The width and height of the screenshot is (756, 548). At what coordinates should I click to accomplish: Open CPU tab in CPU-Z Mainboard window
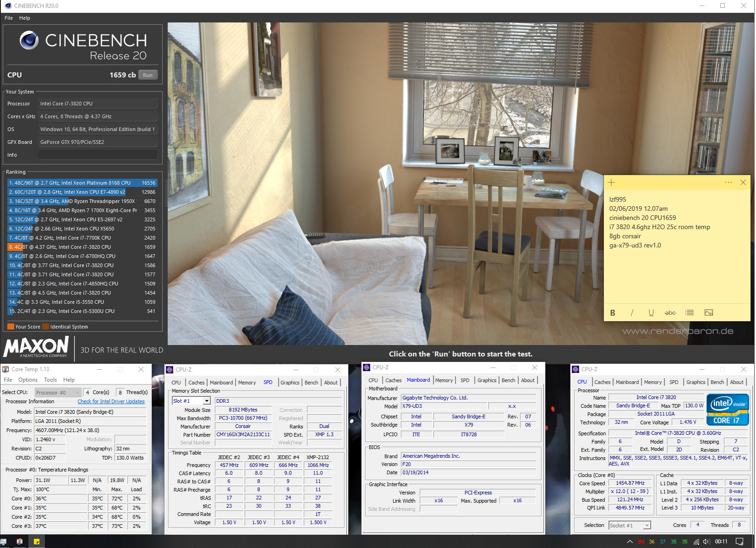coord(373,380)
